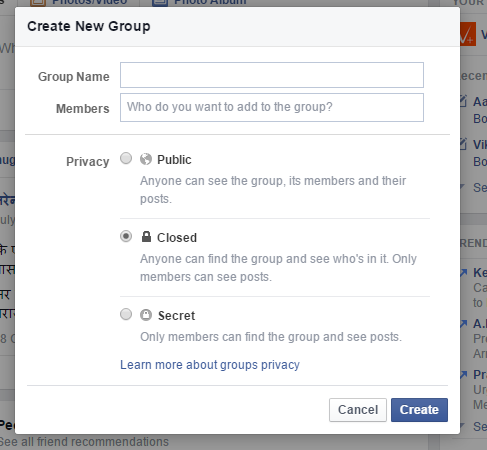Open See all friend recommendations link
The height and width of the screenshot is (450, 487).
pos(85,442)
